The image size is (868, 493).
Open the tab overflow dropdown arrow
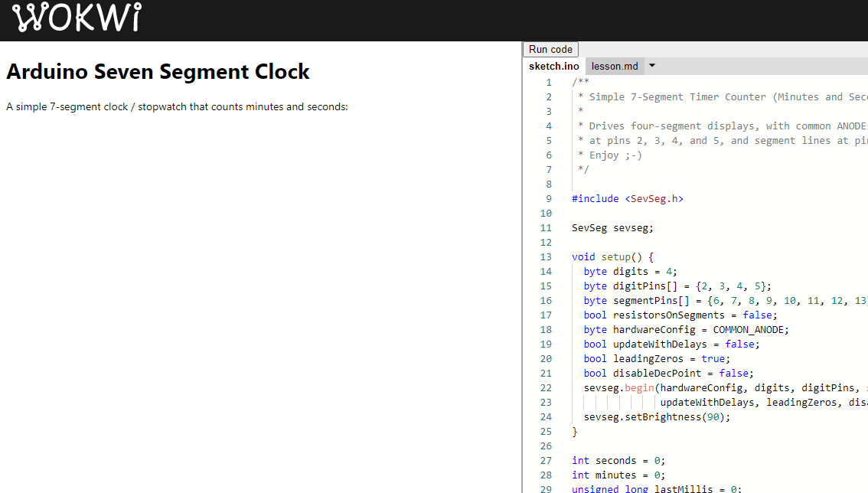point(651,66)
